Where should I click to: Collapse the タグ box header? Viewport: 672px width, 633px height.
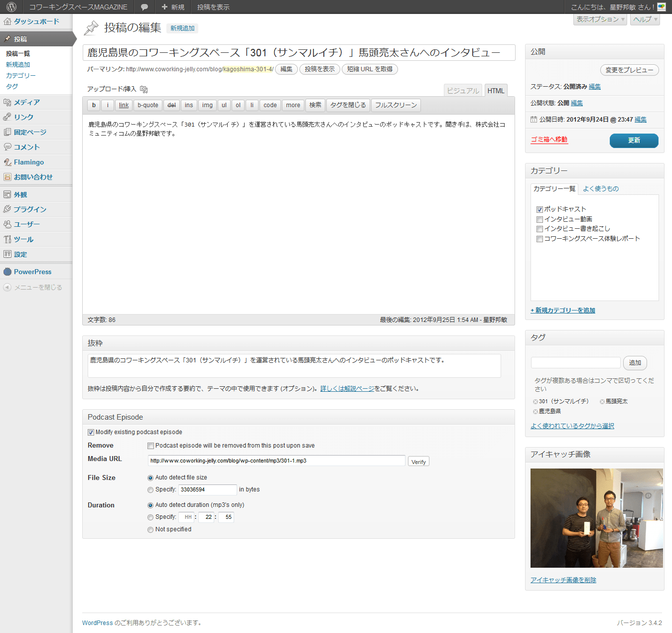click(595, 337)
